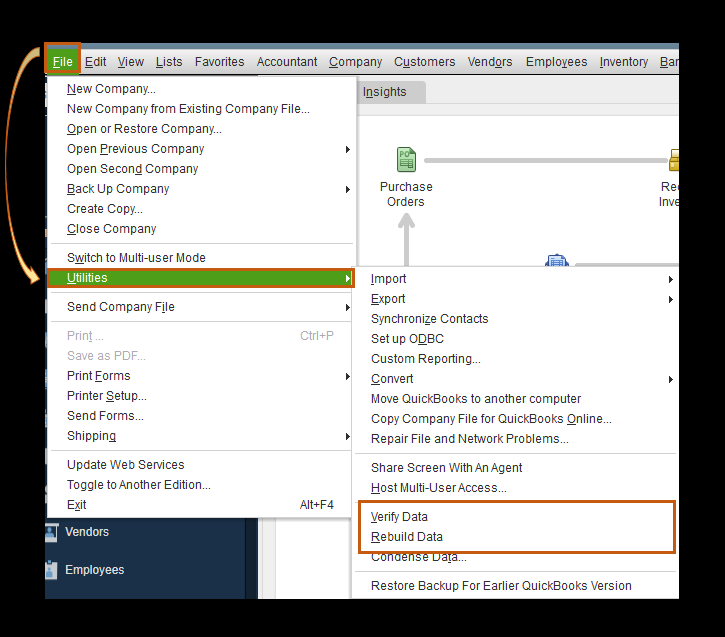
Task: Click the Employees sidebar icon
Action: (51, 570)
